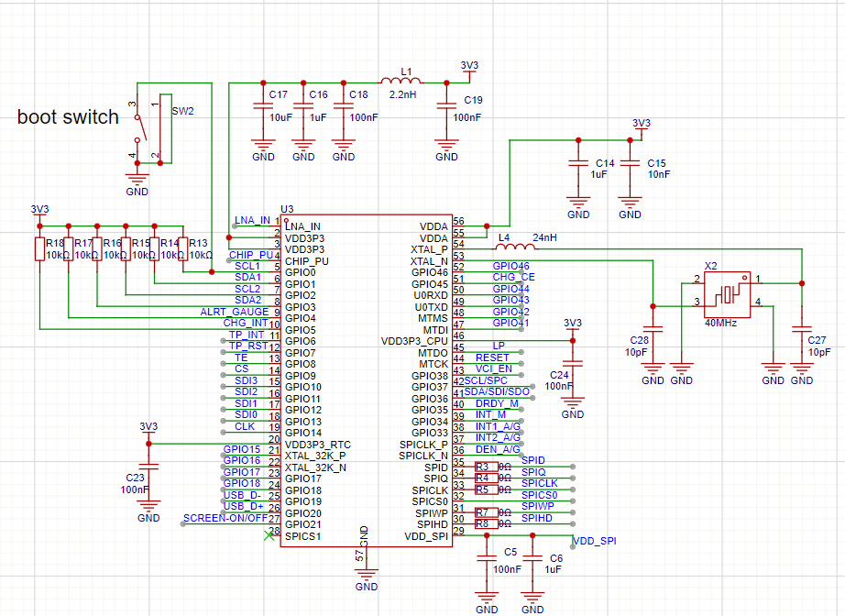Select the GND symbol under the boot switch
This screenshot has width=845, height=616.
pos(137,183)
